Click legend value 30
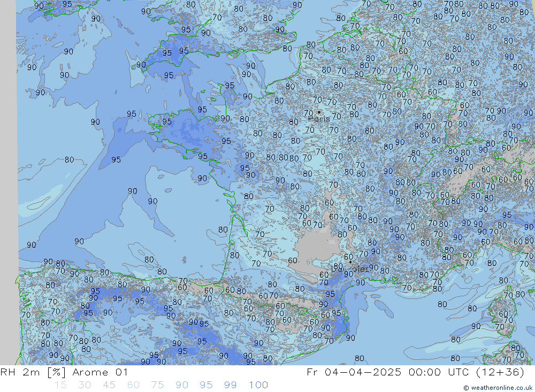Image resolution: width=535 pixels, height=392 pixels. [85, 385]
